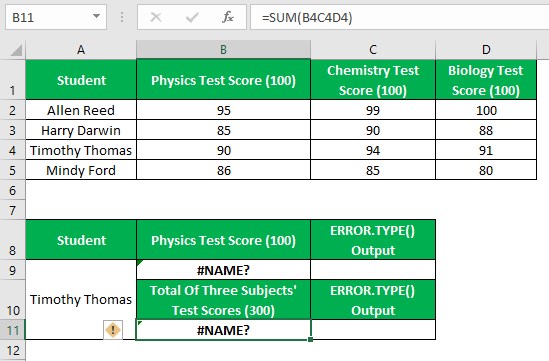This screenshot has width=549, height=361.
Task: Click into the Name Box showing B11
Action: pos(49,17)
